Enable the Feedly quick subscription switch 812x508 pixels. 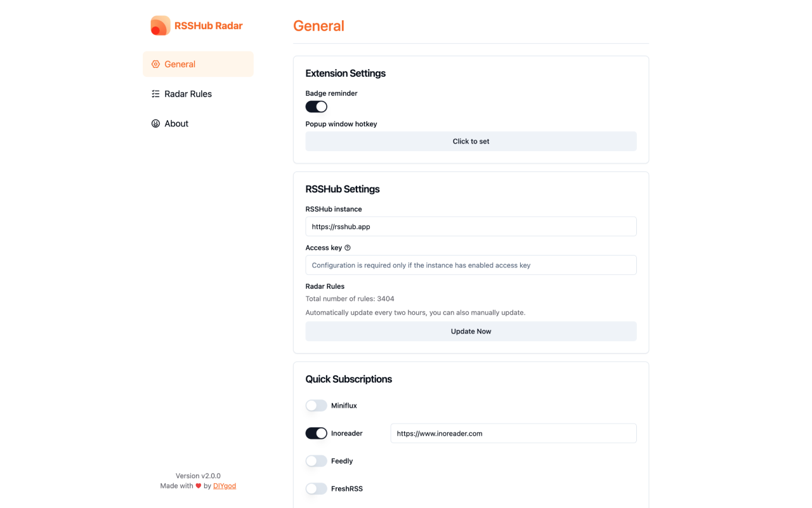tap(317, 461)
